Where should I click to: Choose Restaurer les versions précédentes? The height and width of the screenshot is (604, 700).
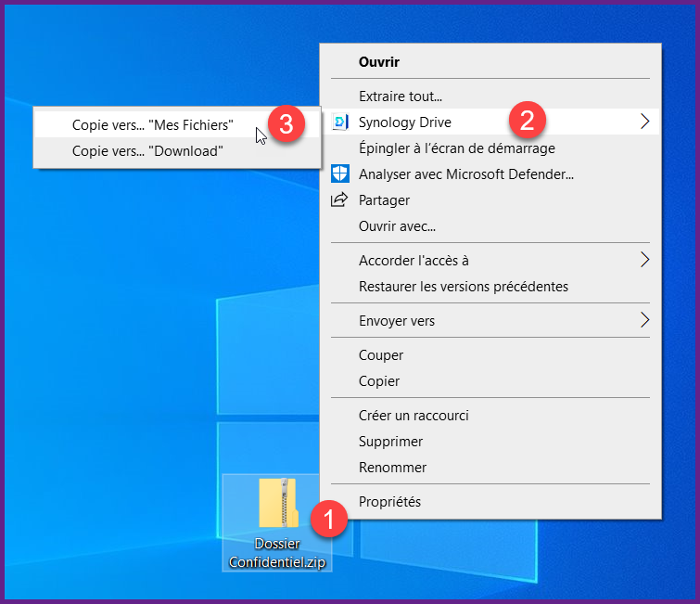coord(463,287)
